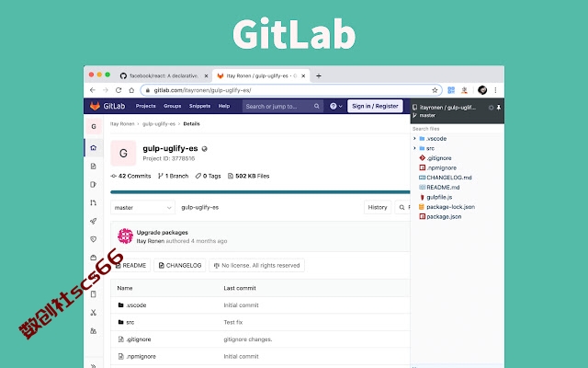Open the CHANGELOG button
588x368 pixels.
click(180, 266)
